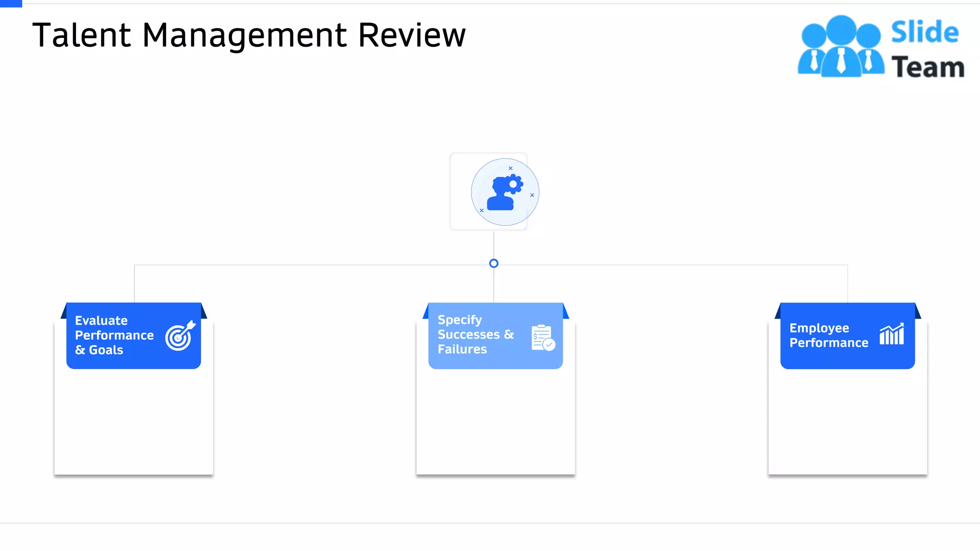Click the small circle connector node
Image resolution: width=980 pixels, height=551 pixels.
tap(494, 264)
